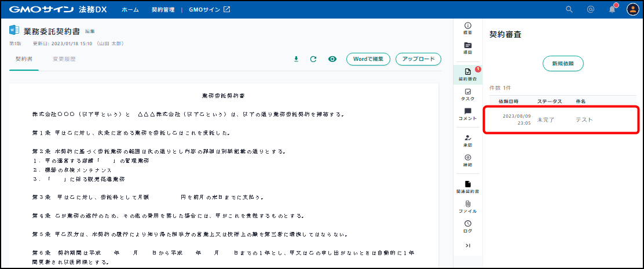Click the Wordで編集 button
644x269 pixels.
368,59
